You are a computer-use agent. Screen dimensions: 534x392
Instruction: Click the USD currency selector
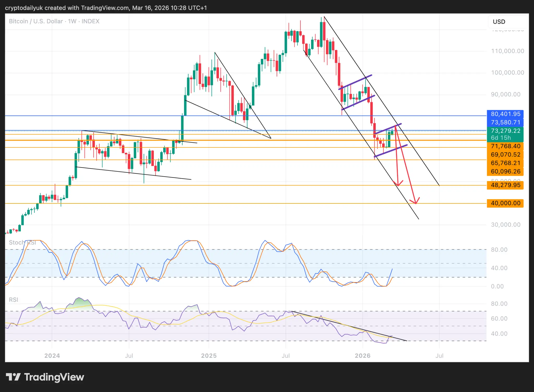point(507,22)
